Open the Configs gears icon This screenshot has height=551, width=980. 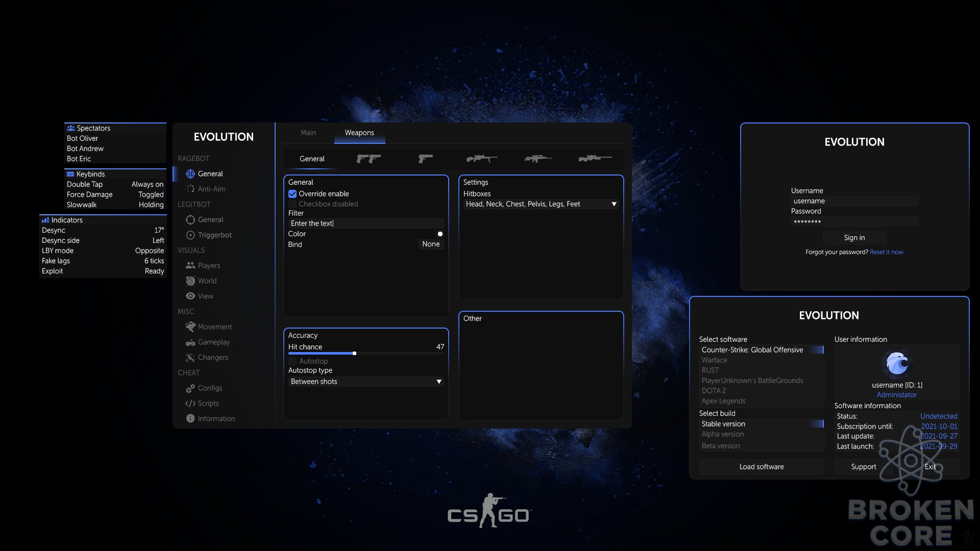click(x=190, y=388)
